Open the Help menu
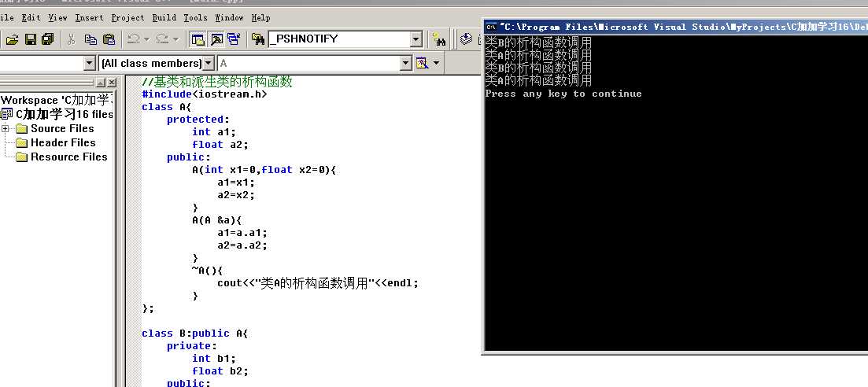This screenshot has height=387, width=868. [x=260, y=18]
